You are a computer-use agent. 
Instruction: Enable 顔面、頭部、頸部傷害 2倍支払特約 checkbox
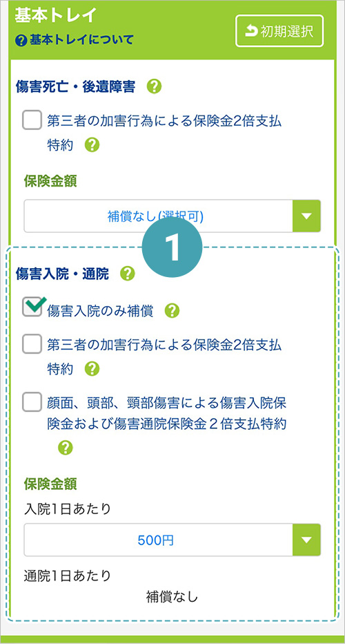point(32,402)
